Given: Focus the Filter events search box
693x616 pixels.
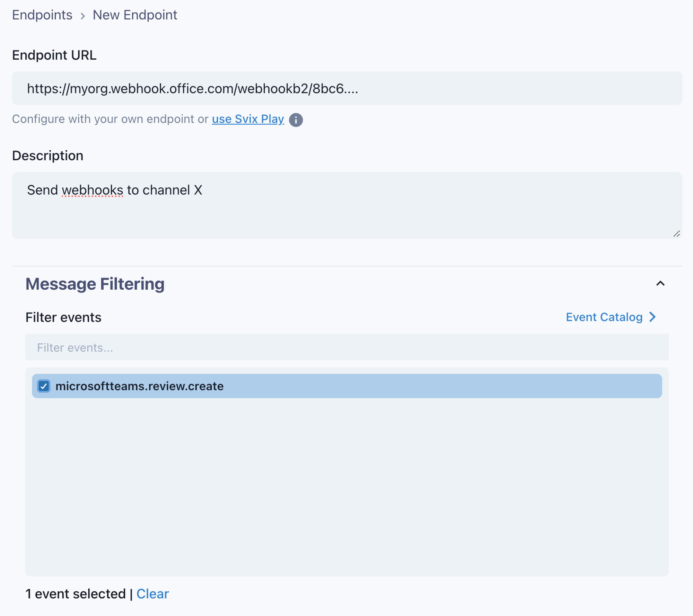Looking at the screenshot, I should pyautogui.click(x=346, y=347).
